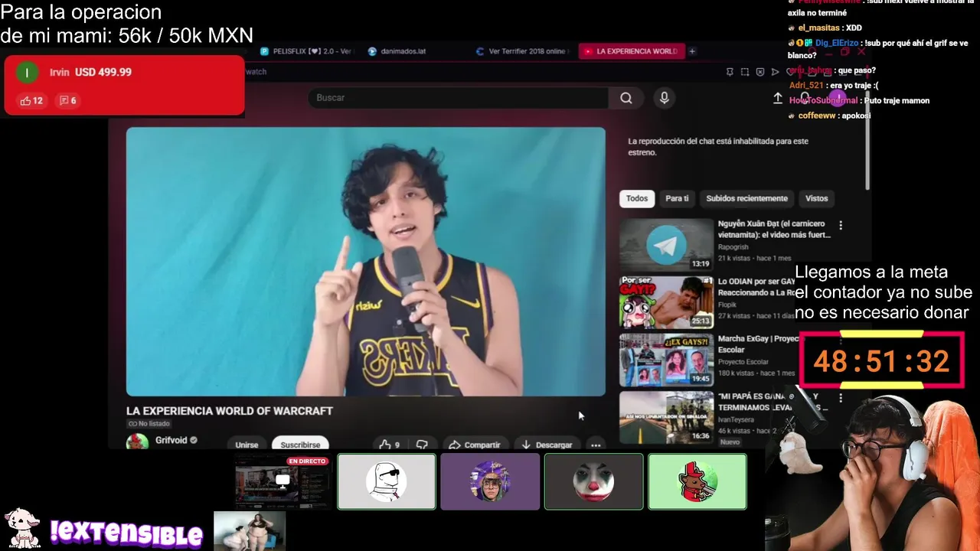The image size is (980, 551).
Task: Select the clown face call tile
Action: 593,481
